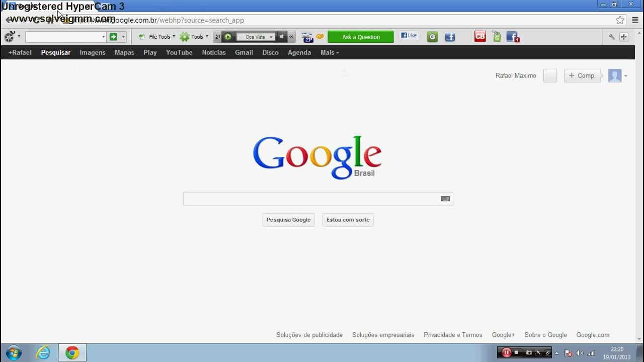Image resolution: width=644 pixels, height=362 pixels.
Task: Open Notícias in Google bar
Action: tap(214, 52)
